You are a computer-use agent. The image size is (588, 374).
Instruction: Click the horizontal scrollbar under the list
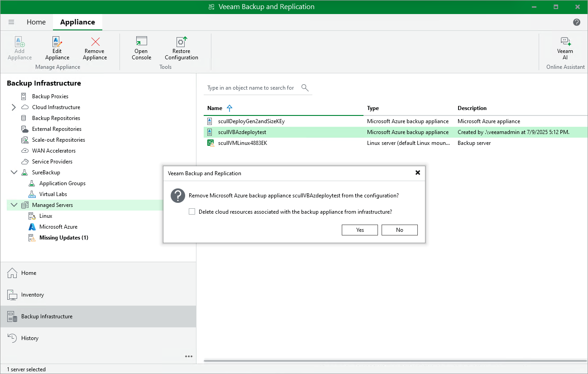[x=395, y=361]
